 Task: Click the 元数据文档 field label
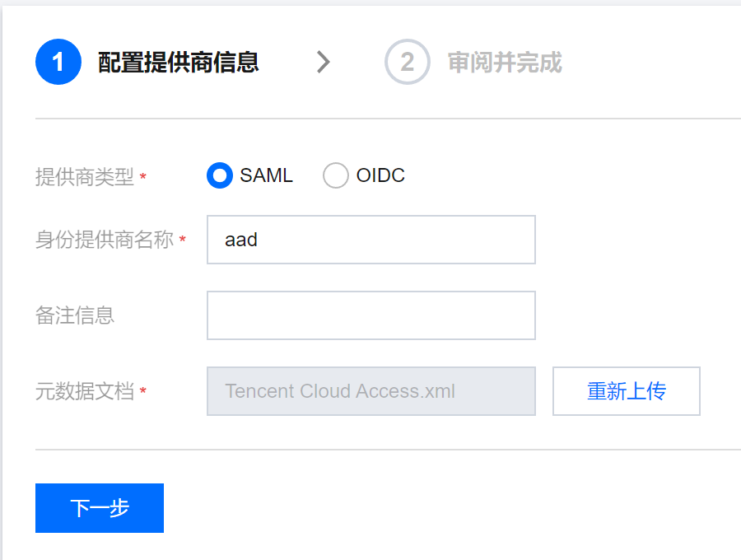(x=84, y=391)
